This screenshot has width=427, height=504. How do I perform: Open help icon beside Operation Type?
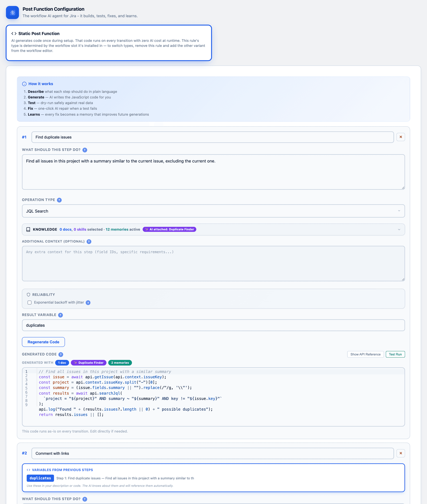pyautogui.click(x=59, y=200)
